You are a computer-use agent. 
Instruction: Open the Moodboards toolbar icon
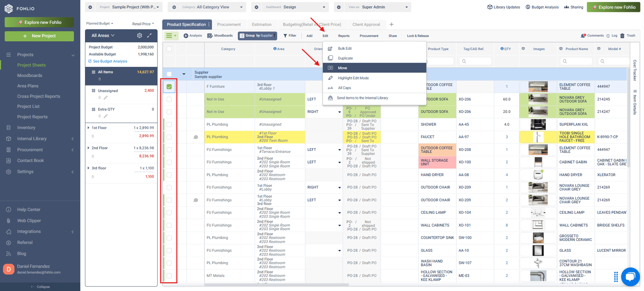pyautogui.click(x=220, y=36)
